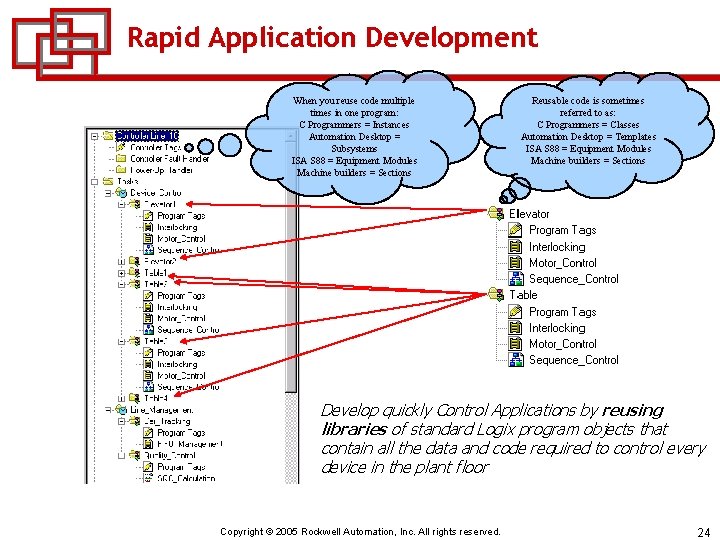Image resolution: width=720 pixels, height=540 pixels.
Task: Select Program Tags label under library Elevator
Action: click(562, 230)
